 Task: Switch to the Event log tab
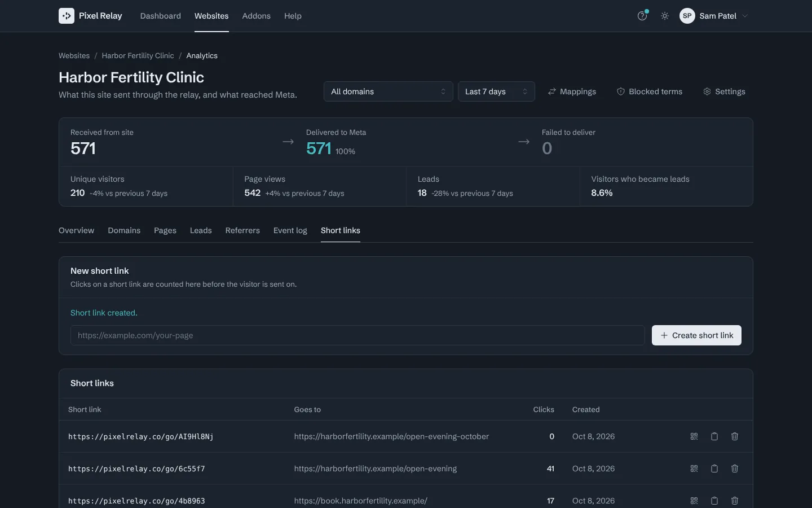pos(290,230)
